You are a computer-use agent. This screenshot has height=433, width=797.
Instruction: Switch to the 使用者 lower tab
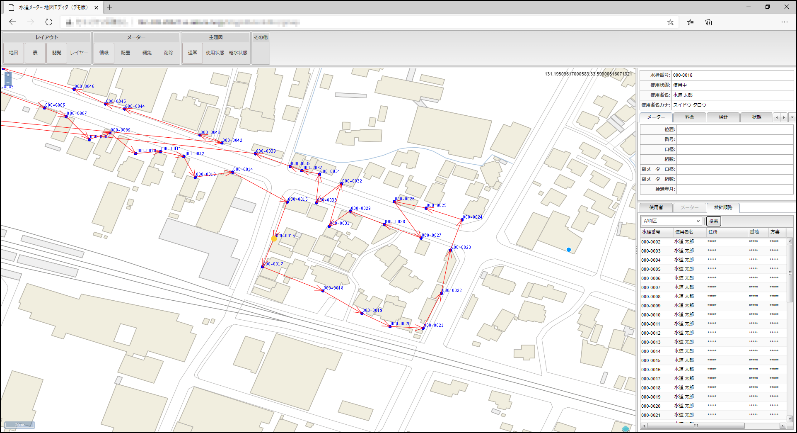pos(656,207)
